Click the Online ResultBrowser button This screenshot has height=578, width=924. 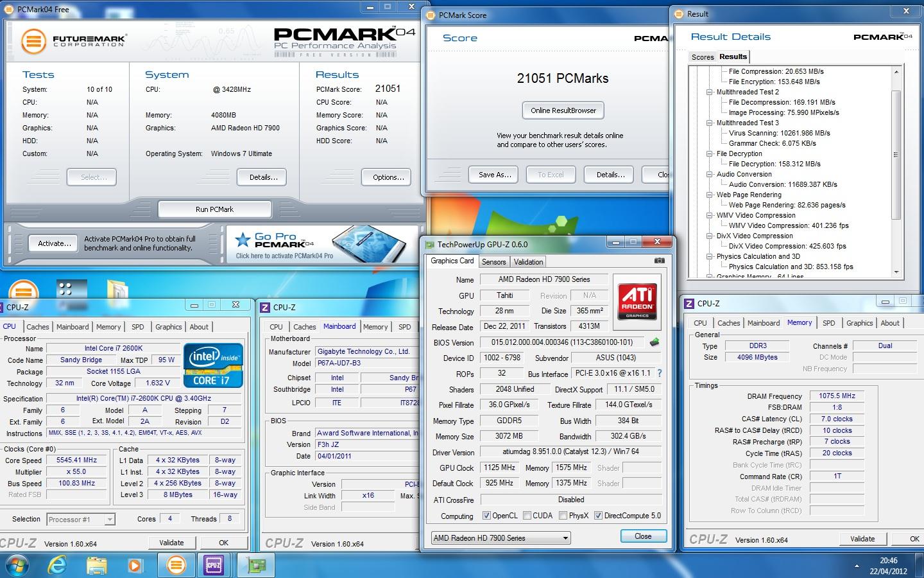(x=563, y=110)
